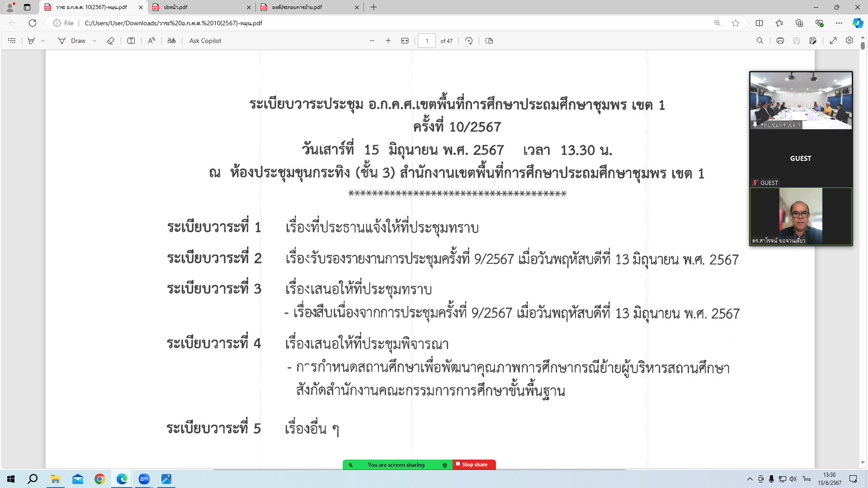Click Ask Copilot in the PDF toolbar
This screenshot has height=488, width=868.
point(205,41)
